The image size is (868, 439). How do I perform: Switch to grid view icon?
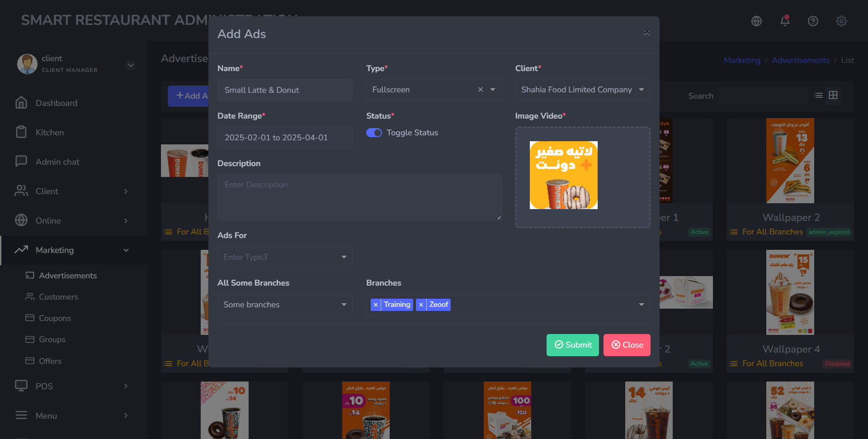(x=833, y=95)
